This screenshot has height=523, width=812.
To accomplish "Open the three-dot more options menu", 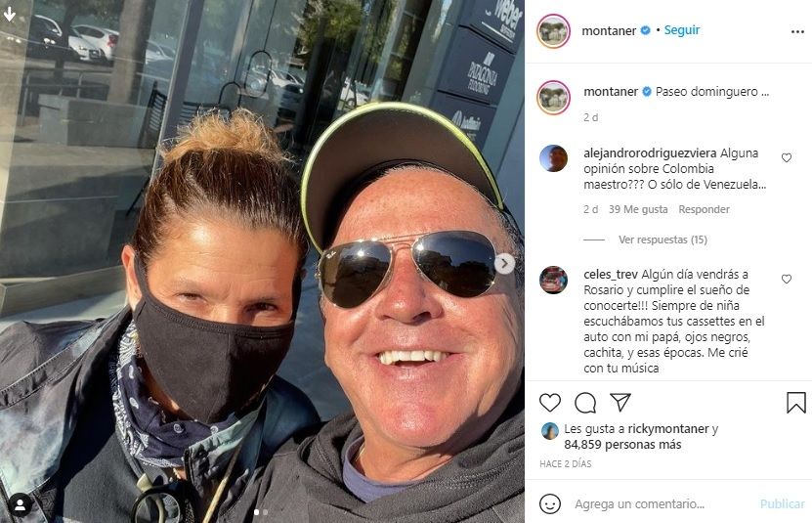I will (x=797, y=32).
